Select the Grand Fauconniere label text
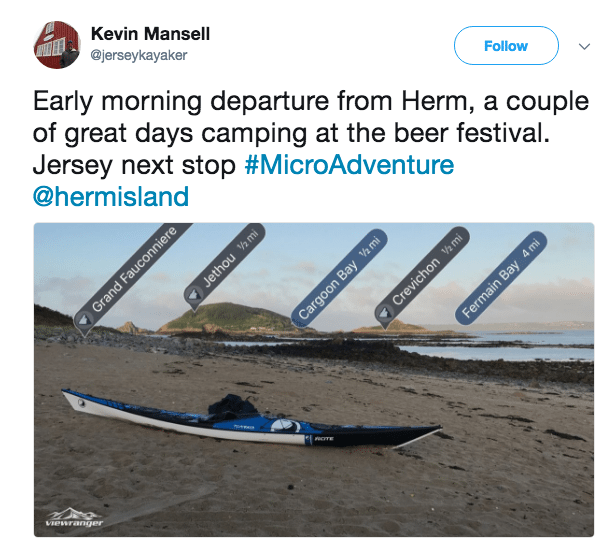This screenshot has width=613, height=545. point(134,269)
